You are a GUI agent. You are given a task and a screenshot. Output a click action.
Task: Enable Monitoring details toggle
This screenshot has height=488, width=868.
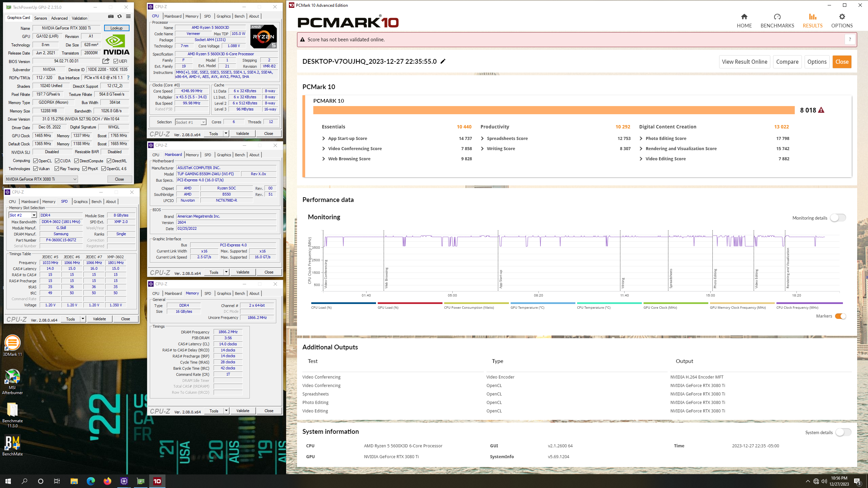(x=838, y=218)
